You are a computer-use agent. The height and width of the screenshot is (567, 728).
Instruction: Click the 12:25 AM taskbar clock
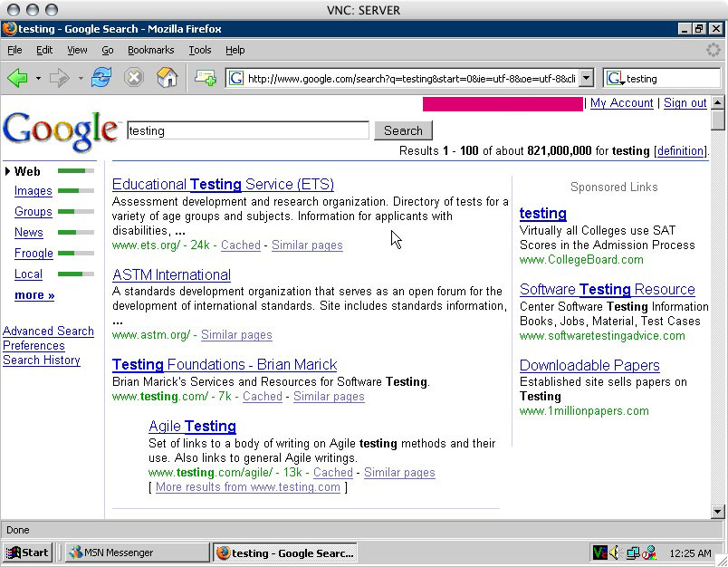click(690, 553)
